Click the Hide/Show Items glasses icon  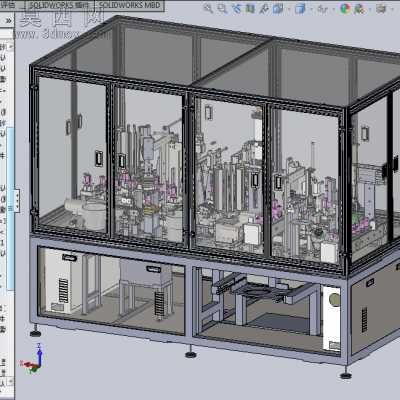pos(322,9)
